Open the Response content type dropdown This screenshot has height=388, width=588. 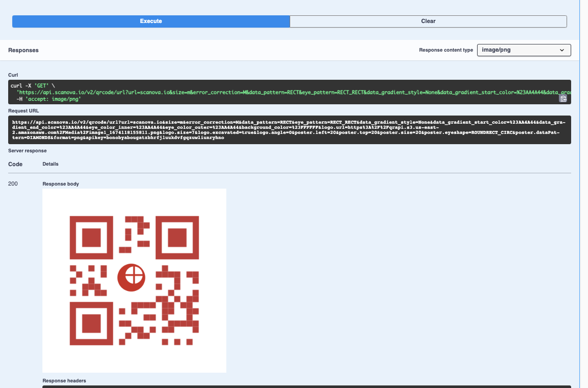[x=524, y=50]
